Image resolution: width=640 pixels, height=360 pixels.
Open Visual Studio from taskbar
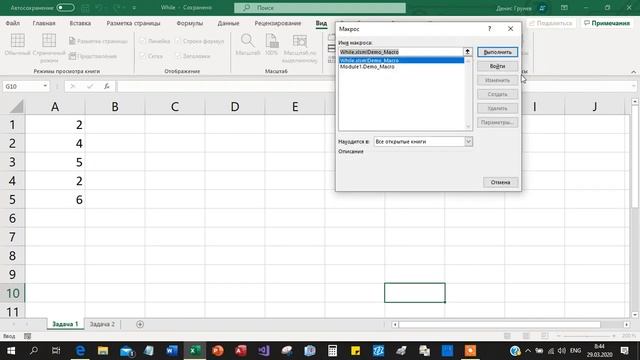[x=264, y=351]
